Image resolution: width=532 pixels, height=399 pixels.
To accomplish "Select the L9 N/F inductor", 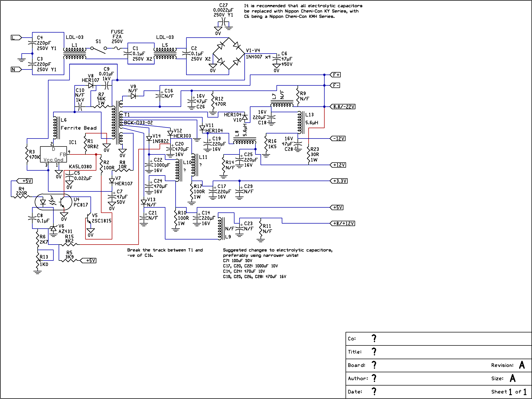I will 221,229.
